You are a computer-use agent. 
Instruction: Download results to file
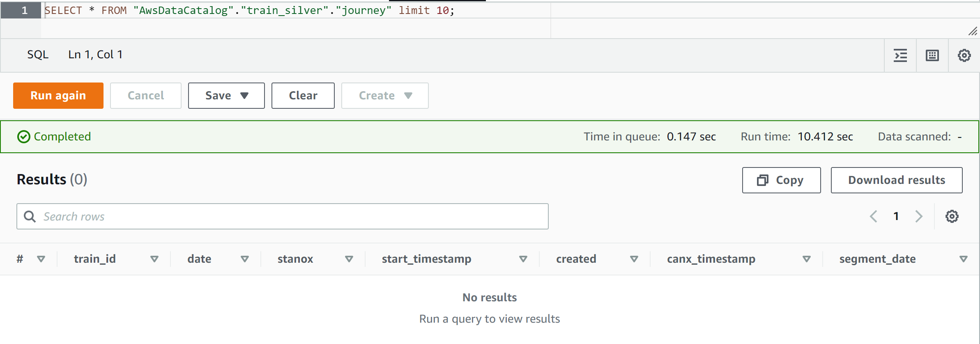[x=897, y=180]
